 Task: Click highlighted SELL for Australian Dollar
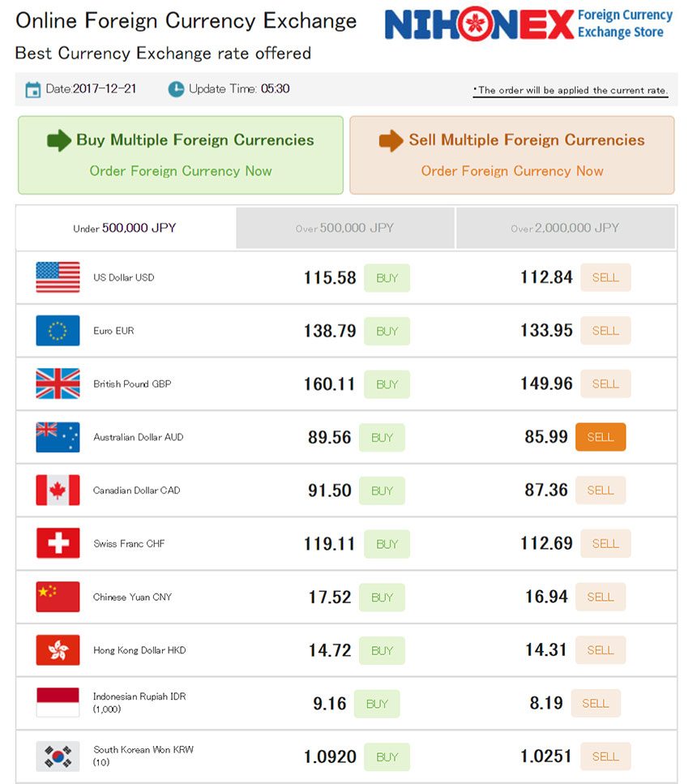tap(601, 437)
